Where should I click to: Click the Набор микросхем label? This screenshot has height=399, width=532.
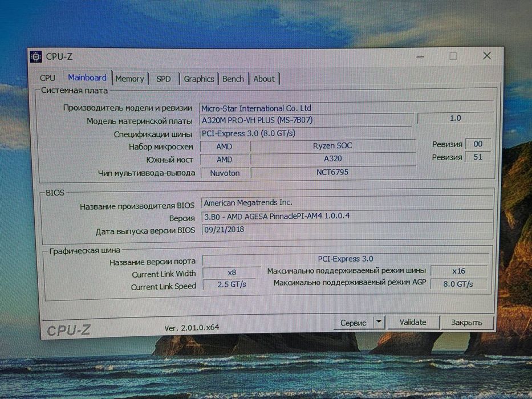[161, 147]
